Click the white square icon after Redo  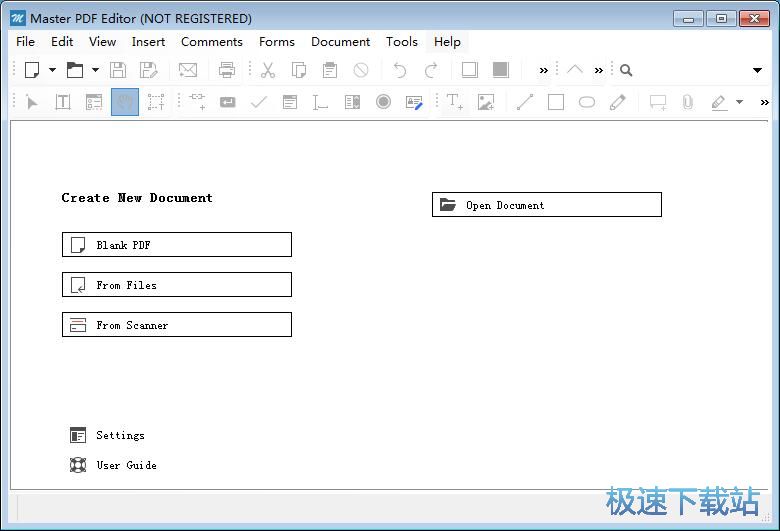tap(470, 70)
